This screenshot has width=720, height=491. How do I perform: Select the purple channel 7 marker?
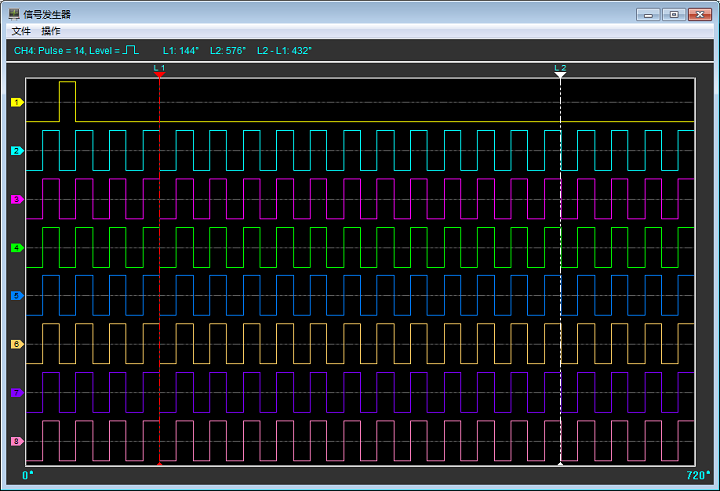pyautogui.click(x=17, y=393)
